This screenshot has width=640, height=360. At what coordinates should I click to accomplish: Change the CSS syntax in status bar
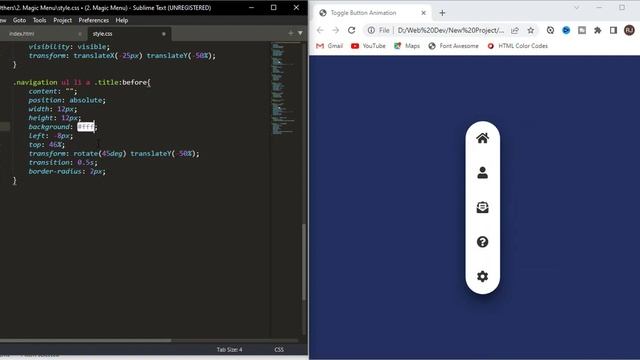[279, 350]
